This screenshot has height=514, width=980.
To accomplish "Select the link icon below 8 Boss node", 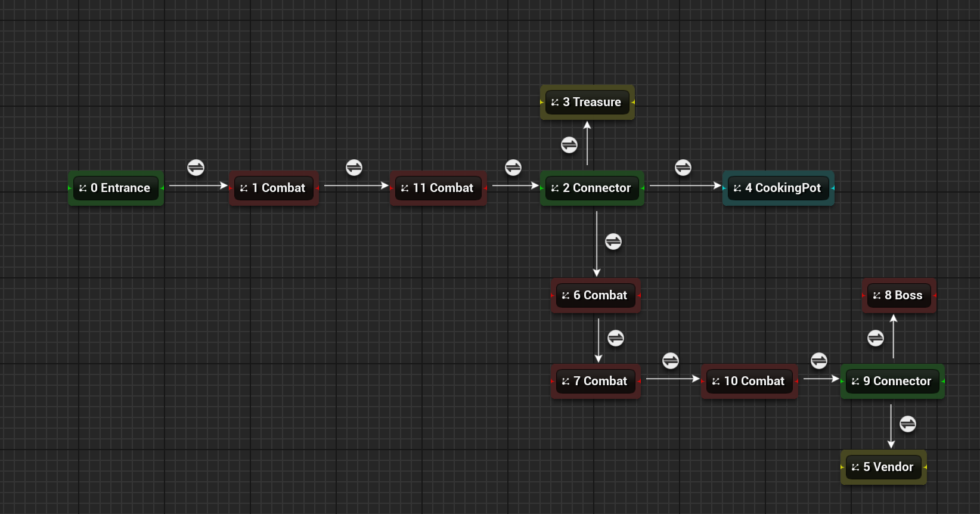I will click(876, 338).
